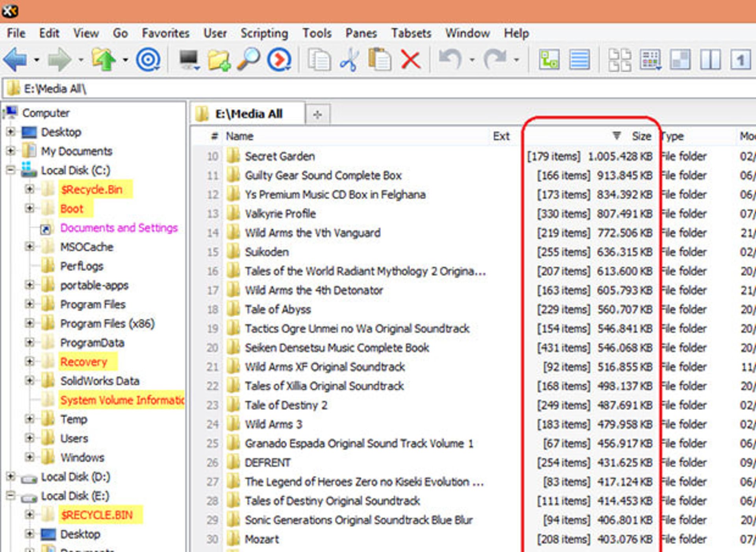Screen dimensions: 756x552
Task: Click the orange Quick Search arrow icon
Action: pyautogui.click(x=279, y=60)
